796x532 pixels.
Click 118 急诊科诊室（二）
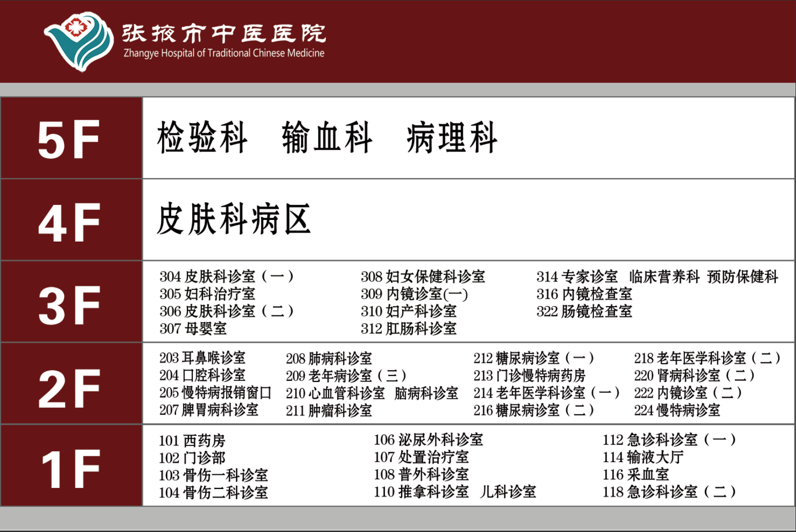tap(670, 491)
